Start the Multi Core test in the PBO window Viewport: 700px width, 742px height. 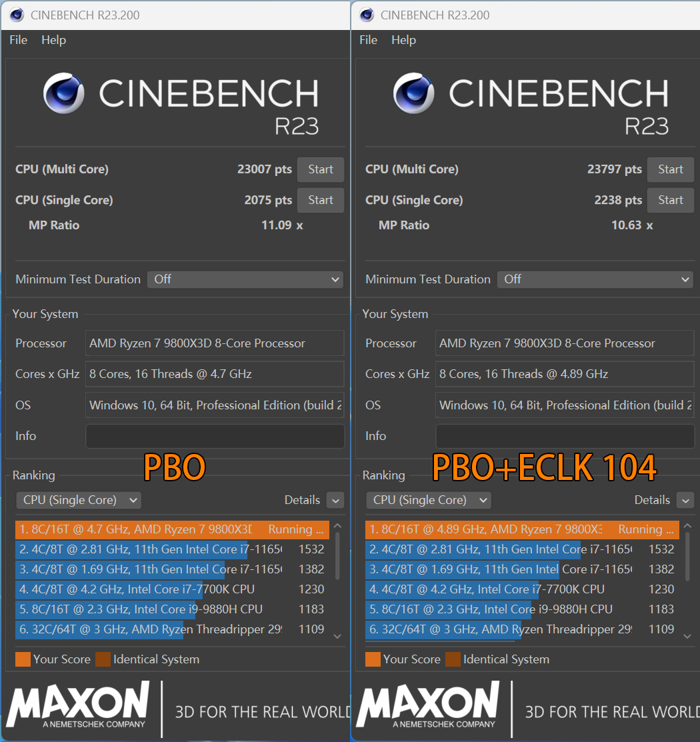[320, 169]
